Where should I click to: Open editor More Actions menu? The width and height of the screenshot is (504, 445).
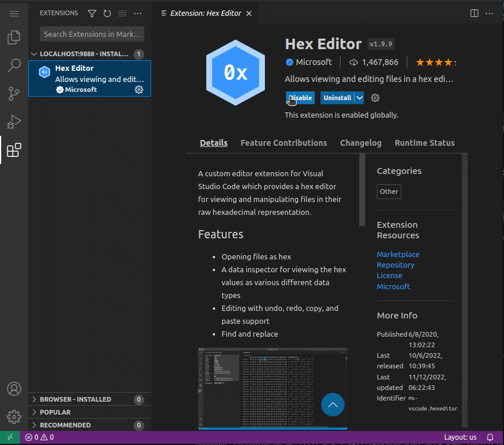pos(489,13)
